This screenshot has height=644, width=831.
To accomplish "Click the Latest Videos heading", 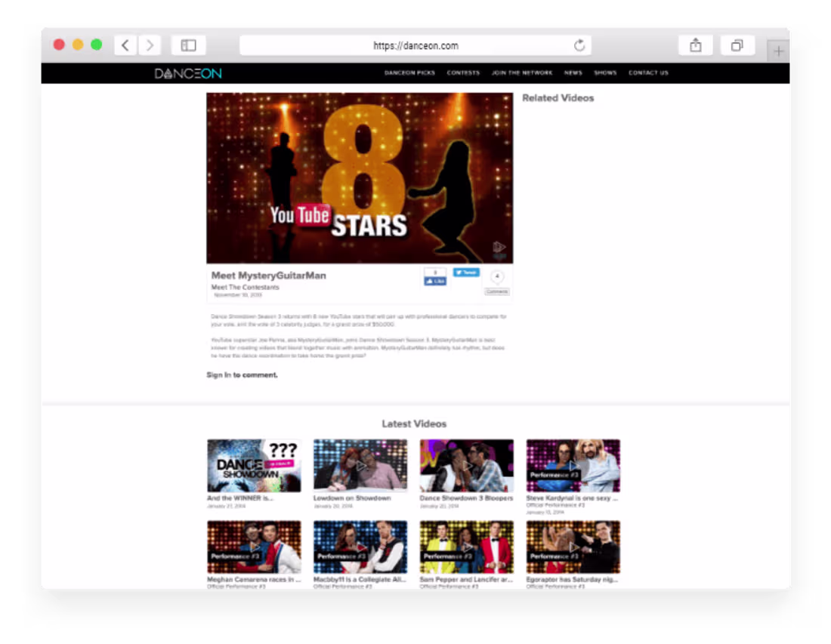I will [x=415, y=424].
